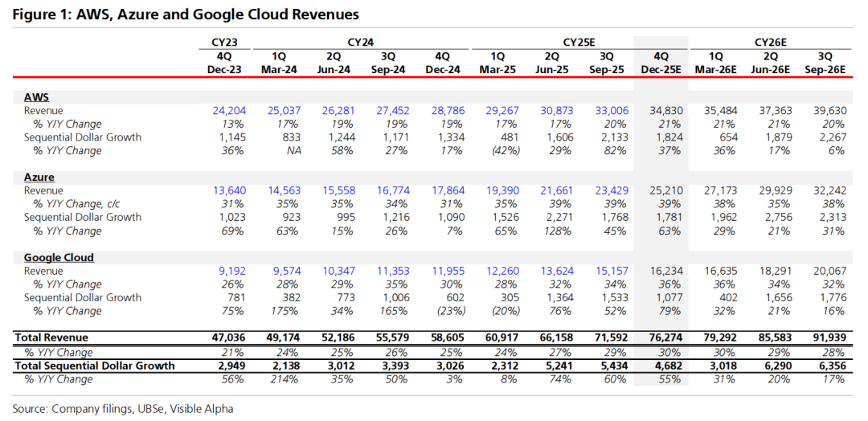Click the (23%) cell under Dec-24
Screen dimensions: 868x421
click(452, 311)
